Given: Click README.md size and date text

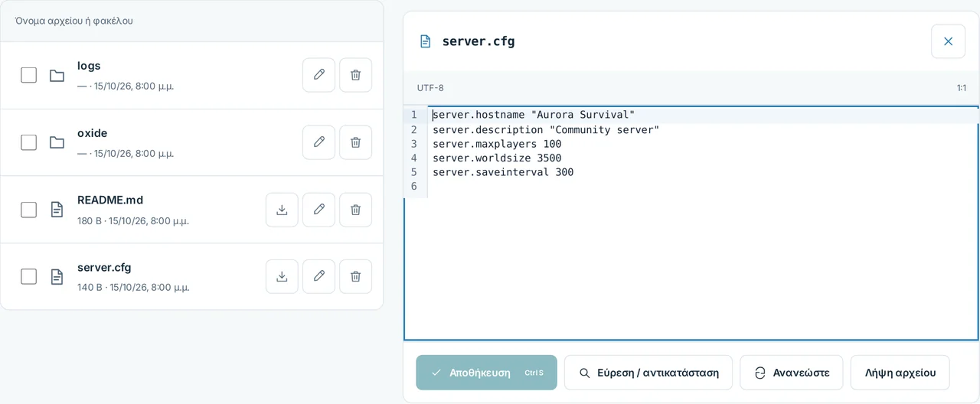Looking at the screenshot, I should (x=133, y=221).
